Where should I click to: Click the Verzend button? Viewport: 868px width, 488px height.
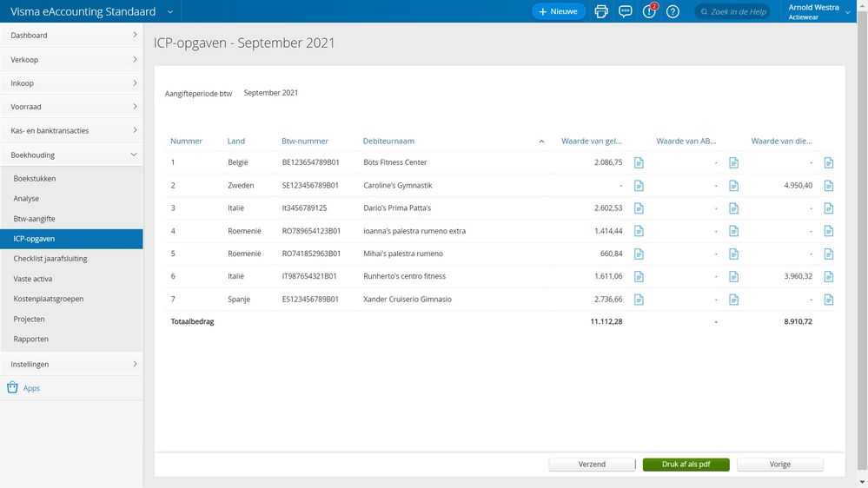point(592,465)
